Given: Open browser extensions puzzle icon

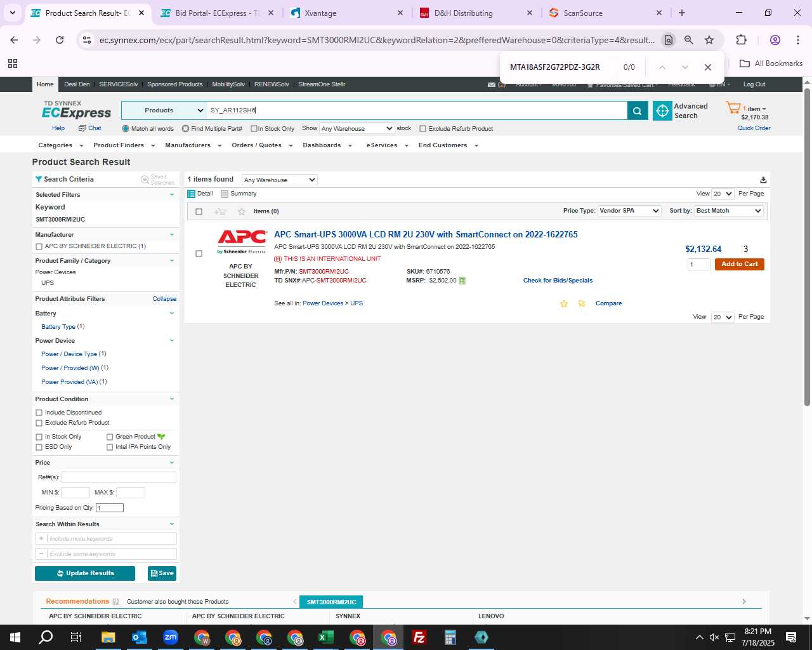Looking at the screenshot, I should [742, 40].
